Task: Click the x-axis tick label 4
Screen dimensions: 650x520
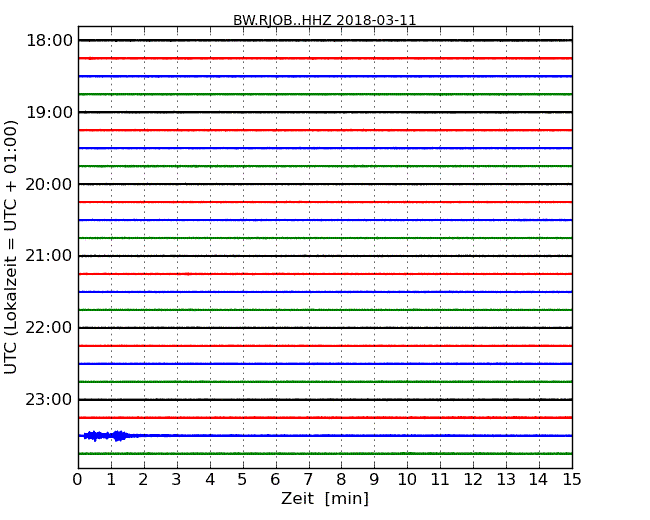Action: tap(210, 480)
